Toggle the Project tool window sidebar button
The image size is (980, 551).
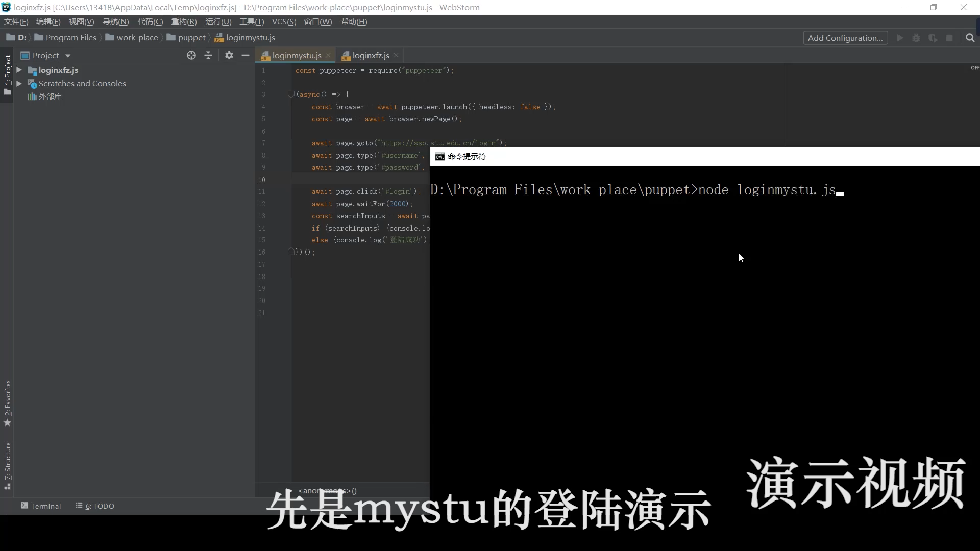click(7, 74)
